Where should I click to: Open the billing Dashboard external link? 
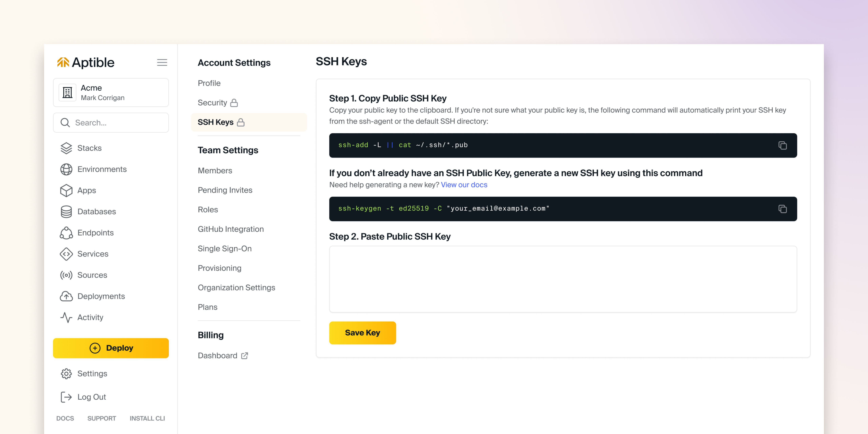[x=222, y=356]
